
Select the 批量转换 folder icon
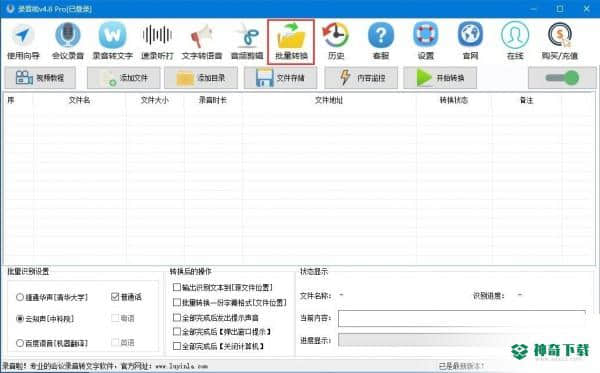point(291,42)
